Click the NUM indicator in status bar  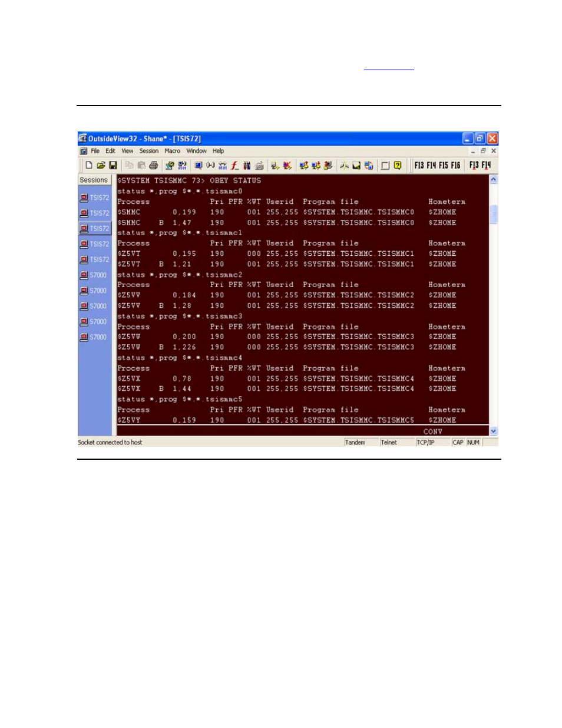[x=474, y=443]
